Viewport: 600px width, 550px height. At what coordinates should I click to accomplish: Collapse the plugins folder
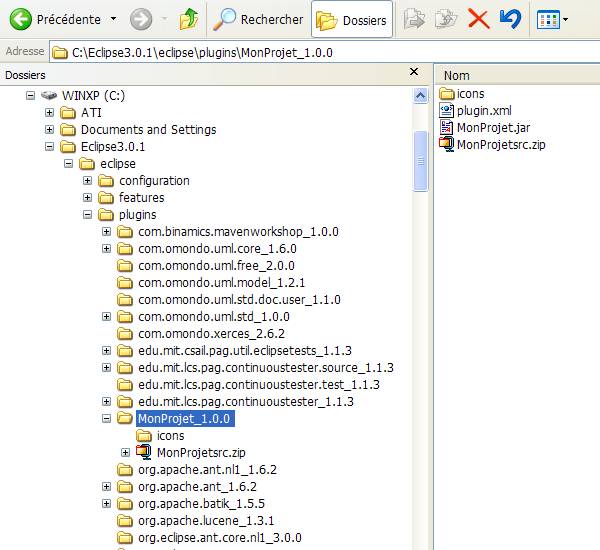(x=87, y=214)
